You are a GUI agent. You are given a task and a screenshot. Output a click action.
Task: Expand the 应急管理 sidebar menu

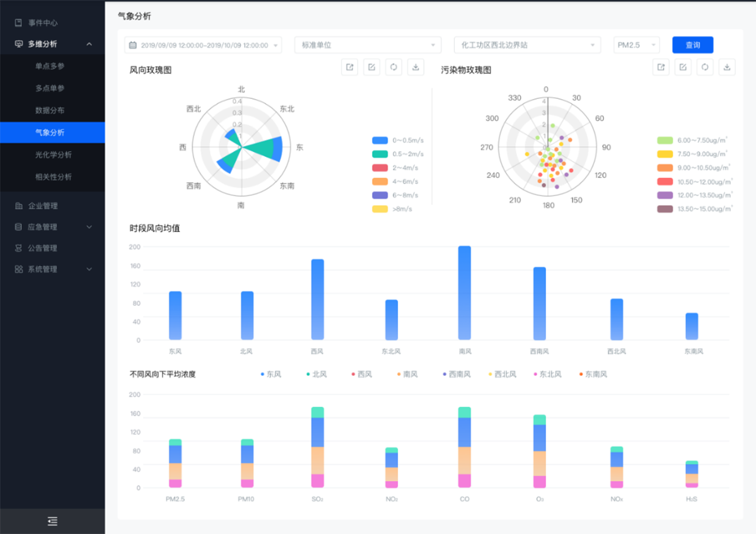(54, 227)
